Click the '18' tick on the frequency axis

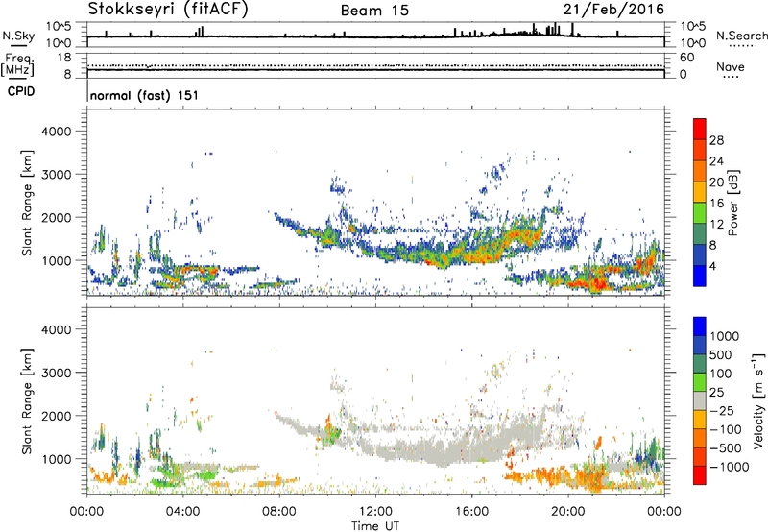pos(64,58)
